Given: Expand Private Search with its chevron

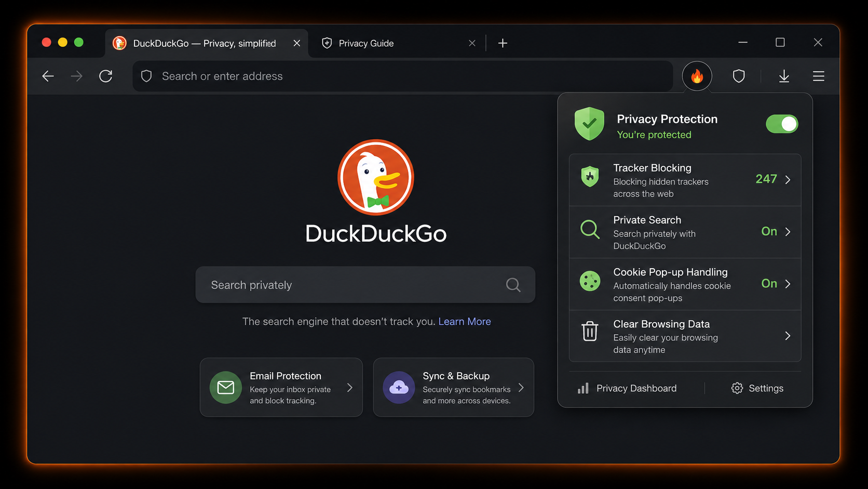Looking at the screenshot, I should 788,232.
